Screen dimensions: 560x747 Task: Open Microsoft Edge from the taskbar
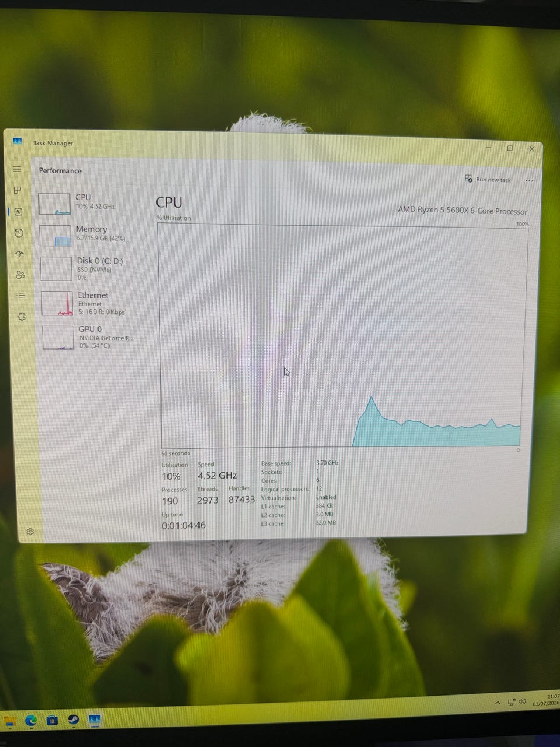30,721
